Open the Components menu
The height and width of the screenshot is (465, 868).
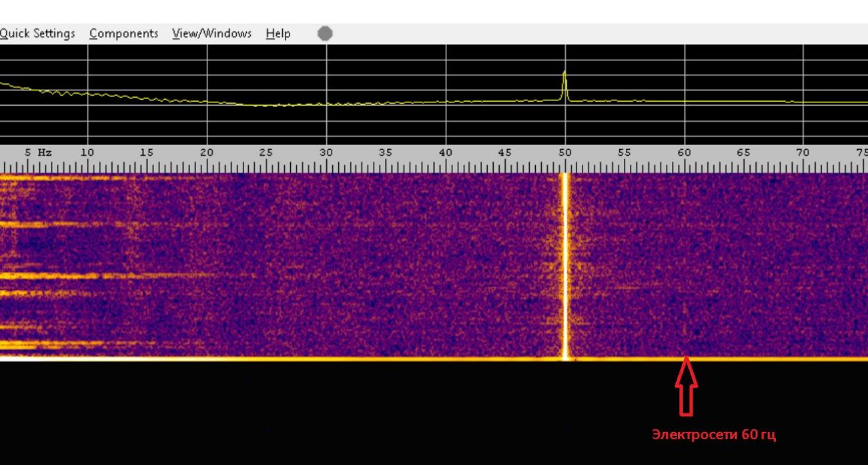pyautogui.click(x=123, y=33)
